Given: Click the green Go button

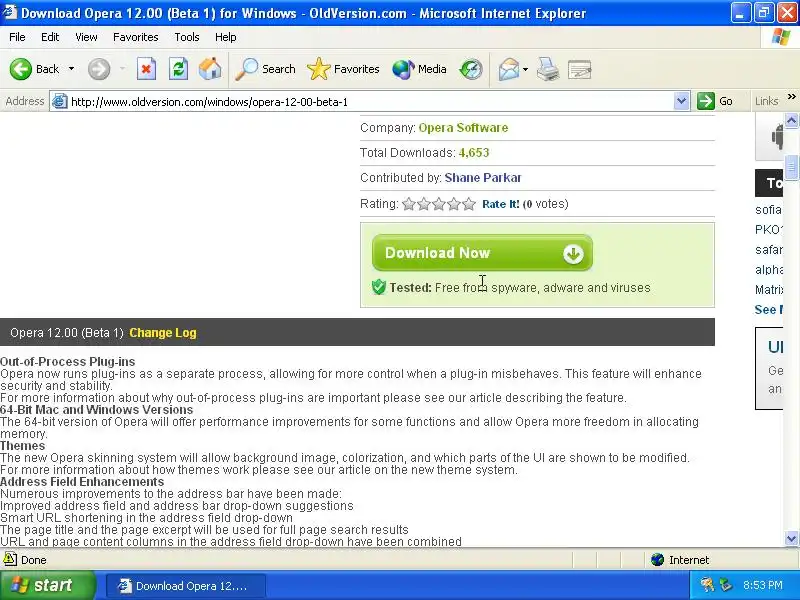Looking at the screenshot, I should click(715, 101).
